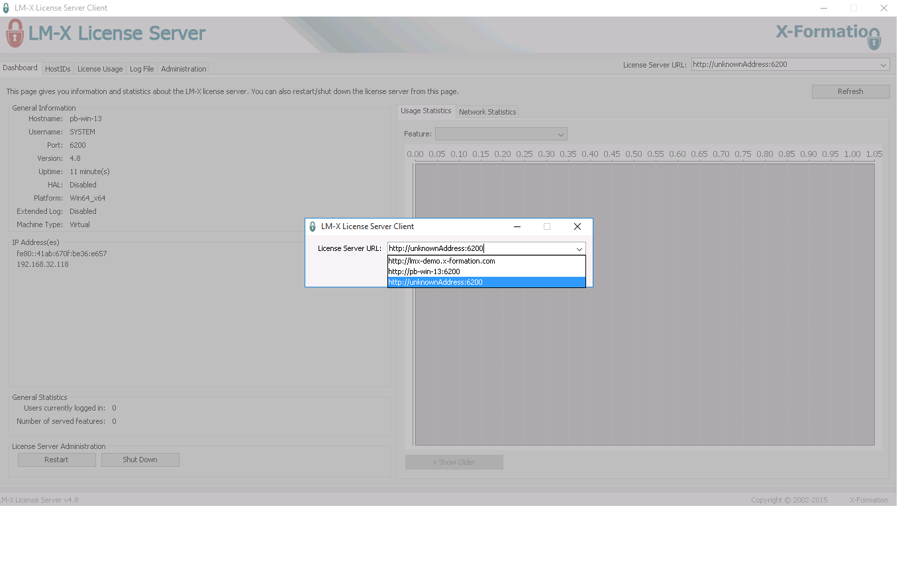Click X-Formation text in the footer
This screenshot has width=900, height=588.
tap(869, 500)
